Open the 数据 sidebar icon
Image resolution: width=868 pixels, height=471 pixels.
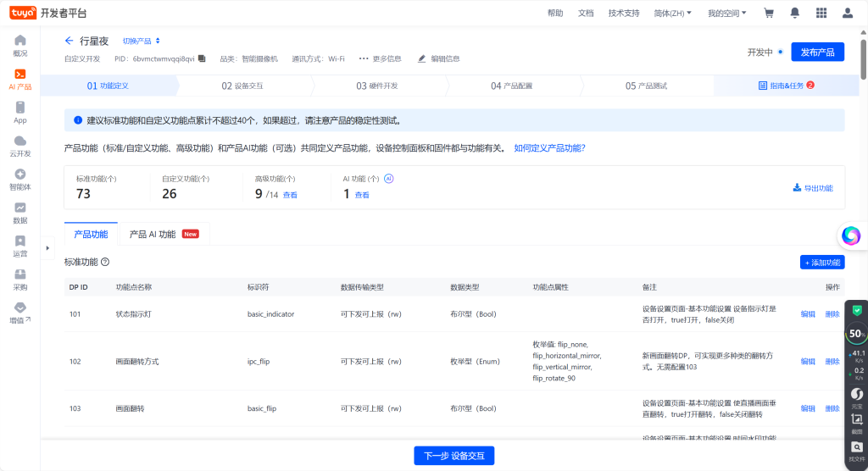(x=20, y=212)
